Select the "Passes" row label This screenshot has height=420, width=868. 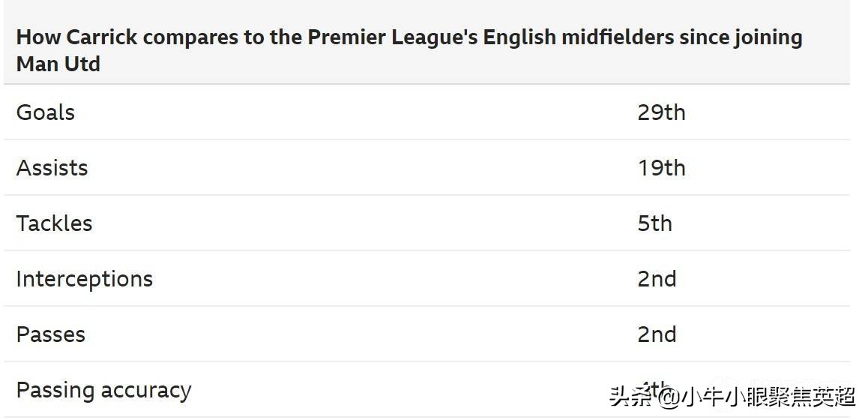(50, 334)
